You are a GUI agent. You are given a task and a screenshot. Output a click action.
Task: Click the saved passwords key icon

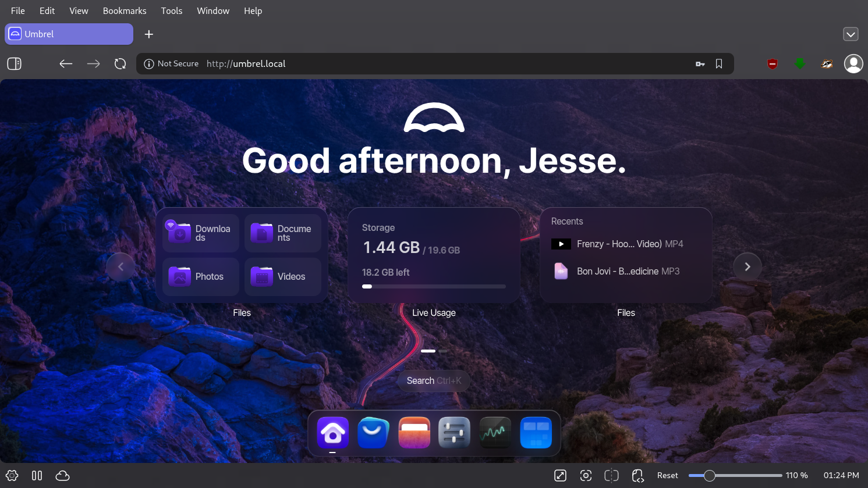[x=700, y=64]
